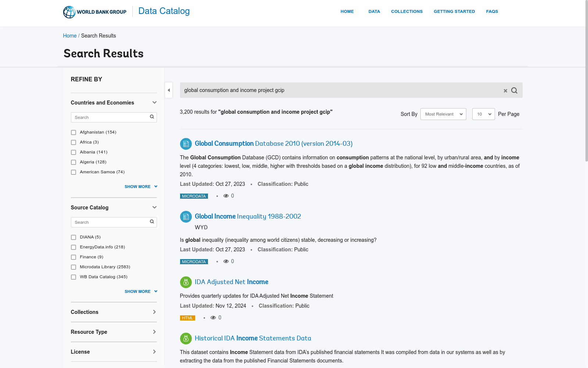Open FAQS in the top navigation
This screenshot has width=588, height=368.
tap(492, 11)
